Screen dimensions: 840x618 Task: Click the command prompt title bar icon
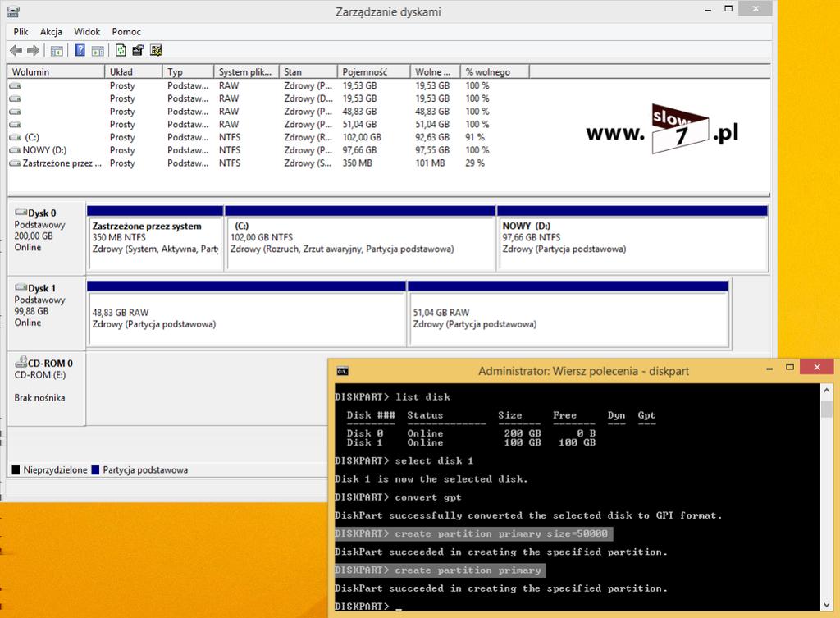tap(342, 371)
